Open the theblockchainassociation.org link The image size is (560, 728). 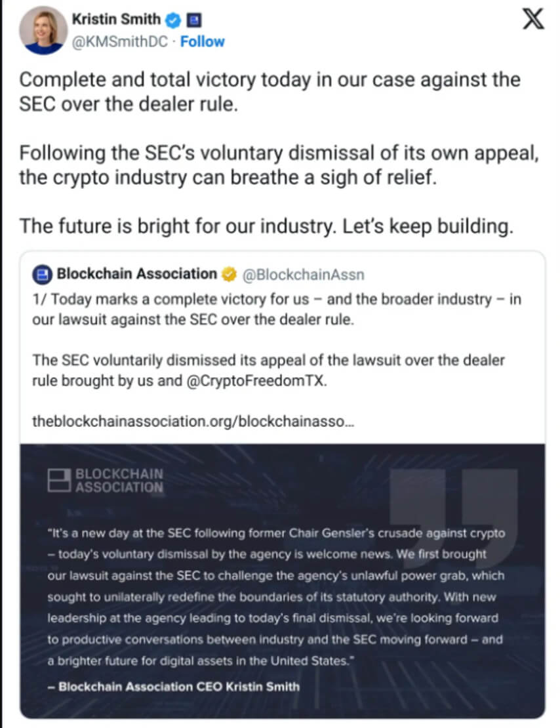tap(193, 421)
